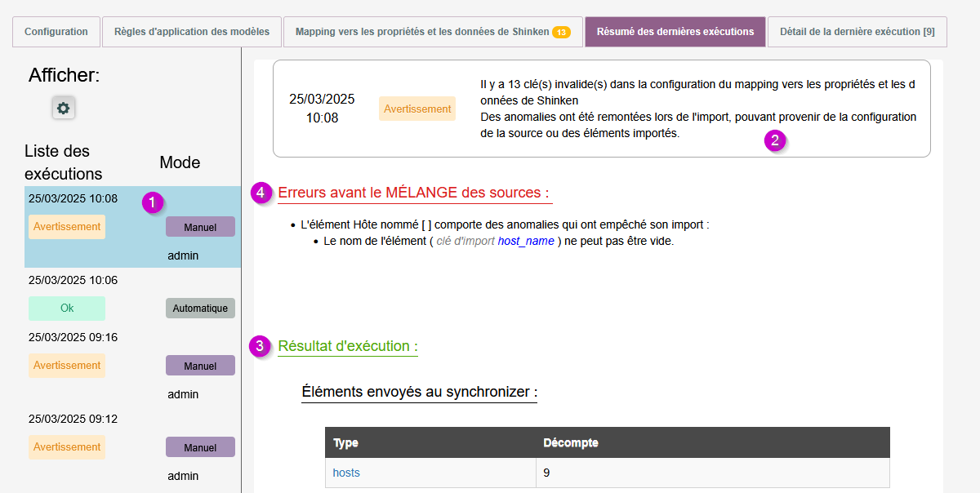Click Avertissement badge for 09:12 execution

point(67,447)
